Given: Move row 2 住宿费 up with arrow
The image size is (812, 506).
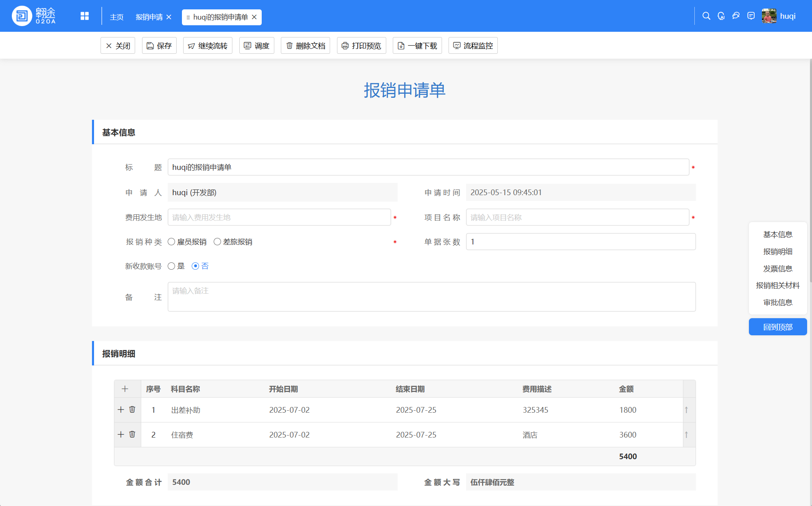Looking at the screenshot, I should (686, 435).
